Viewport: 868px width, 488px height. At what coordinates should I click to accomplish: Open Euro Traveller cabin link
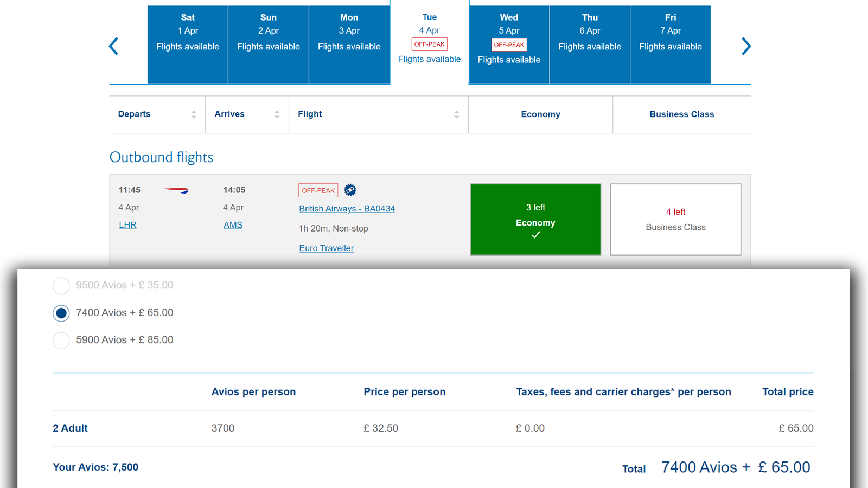pyautogui.click(x=327, y=248)
